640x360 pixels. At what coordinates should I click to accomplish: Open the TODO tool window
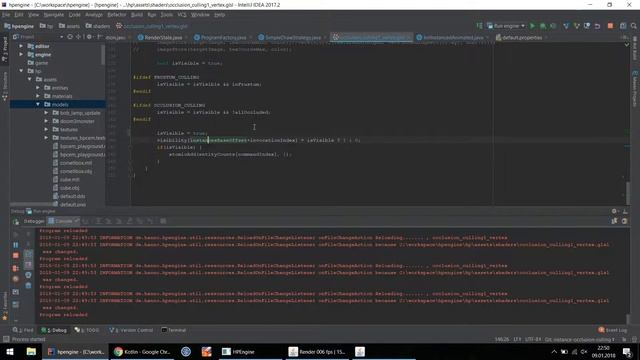[x=87, y=330]
